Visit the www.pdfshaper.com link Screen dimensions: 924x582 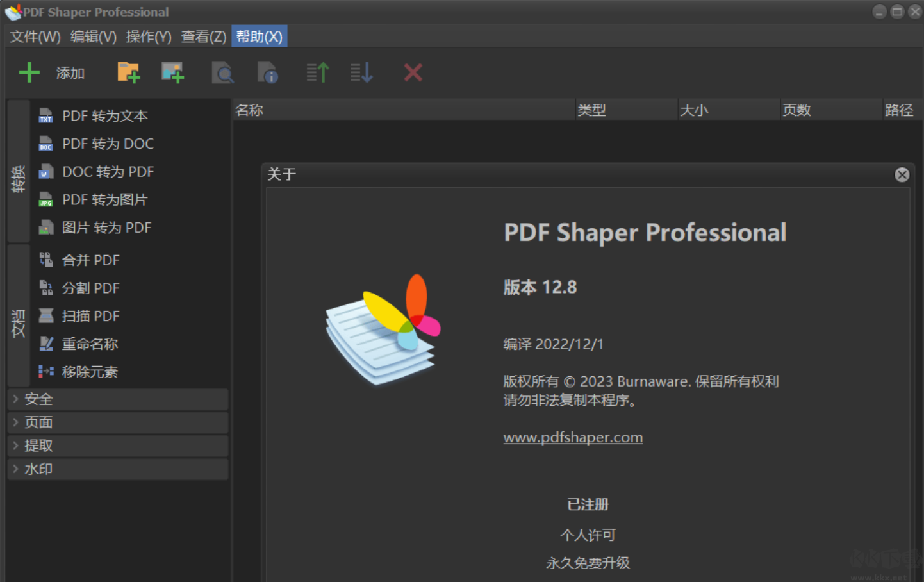[573, 437]
